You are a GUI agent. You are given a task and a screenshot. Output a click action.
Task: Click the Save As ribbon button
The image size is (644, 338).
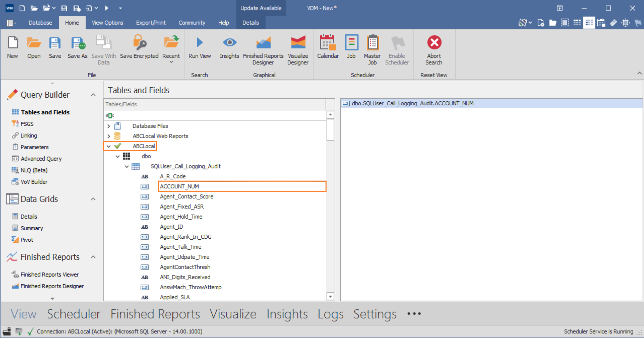coord(77,48)
